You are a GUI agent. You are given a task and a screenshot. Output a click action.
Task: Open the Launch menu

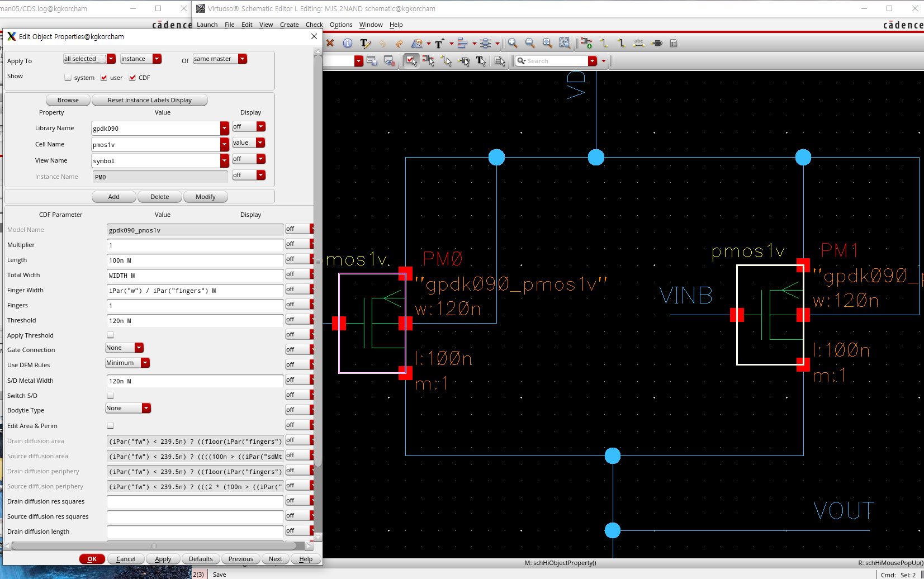pos(207,25)
